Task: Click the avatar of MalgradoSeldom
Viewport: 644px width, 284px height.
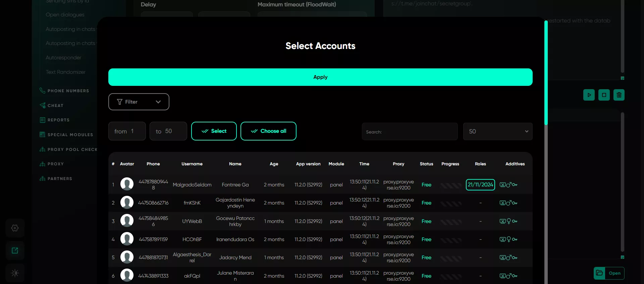Action: pos(127,184)
